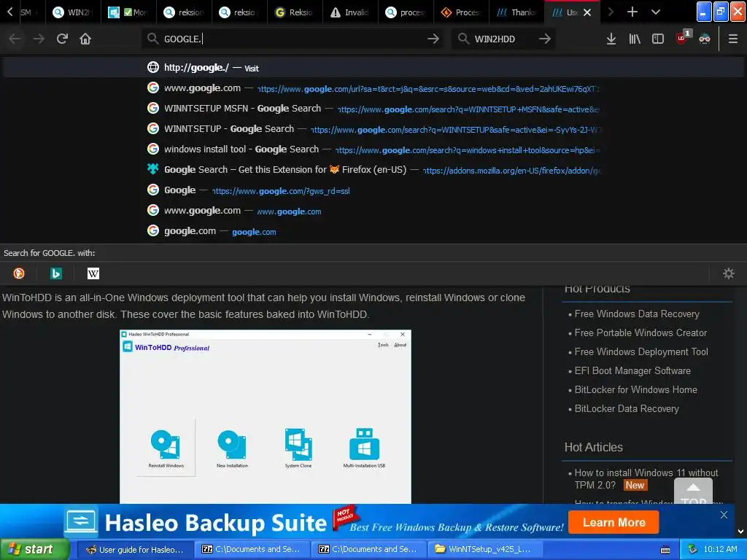
Task: Open a new tab with plus button
Action: click(x=632, y=12)
